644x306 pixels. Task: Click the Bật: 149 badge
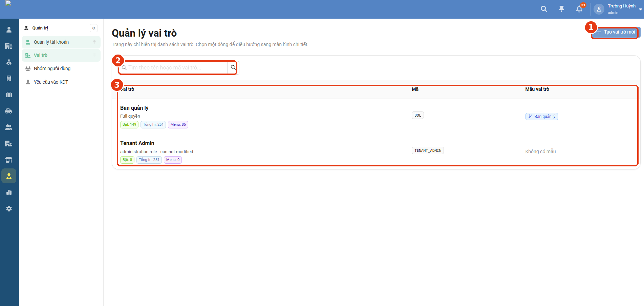(x=129, y=125)
